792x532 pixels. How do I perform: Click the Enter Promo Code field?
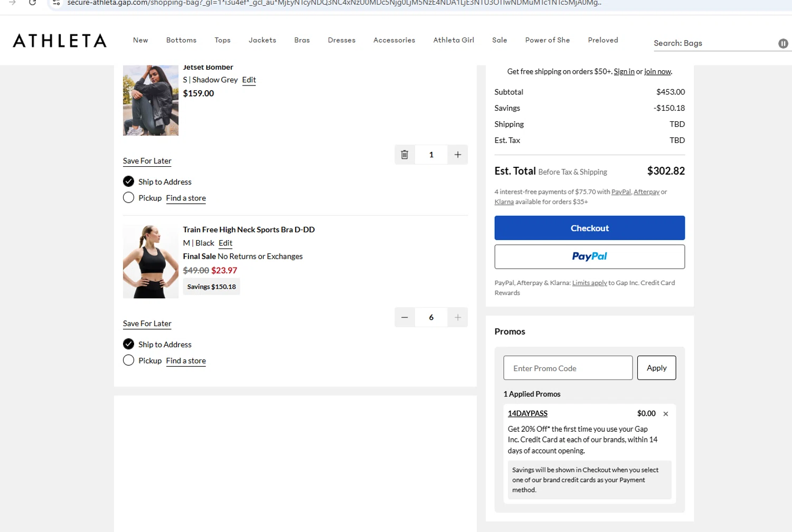[568, 368]
